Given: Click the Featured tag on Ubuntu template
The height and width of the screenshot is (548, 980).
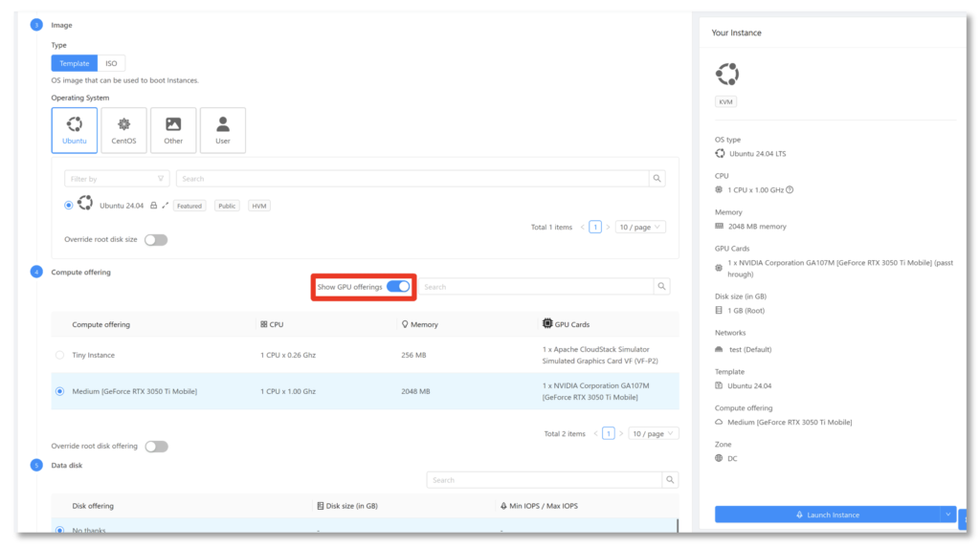Looking at the screenshot, I should click(189, 206).
